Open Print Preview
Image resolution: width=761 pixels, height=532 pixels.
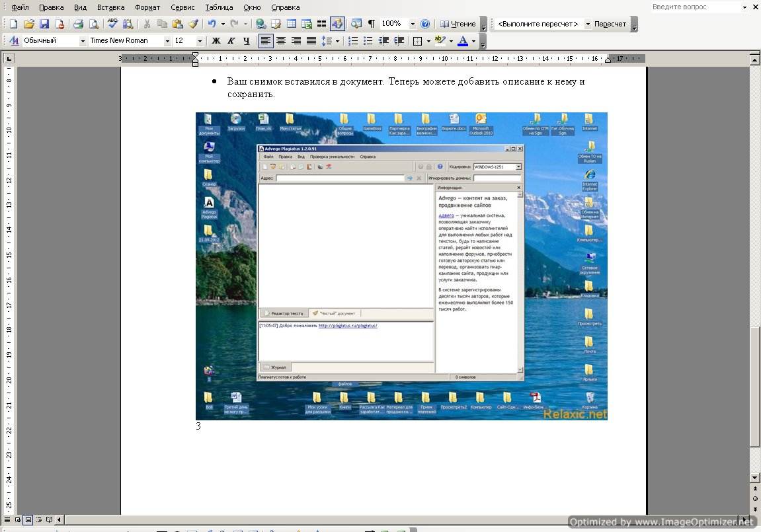[94, 24]
